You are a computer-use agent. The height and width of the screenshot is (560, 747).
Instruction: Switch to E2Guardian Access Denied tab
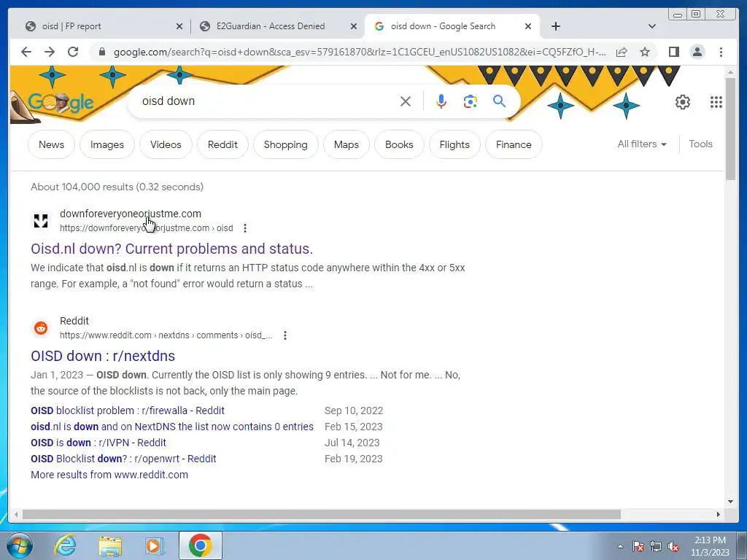[277, 26]
